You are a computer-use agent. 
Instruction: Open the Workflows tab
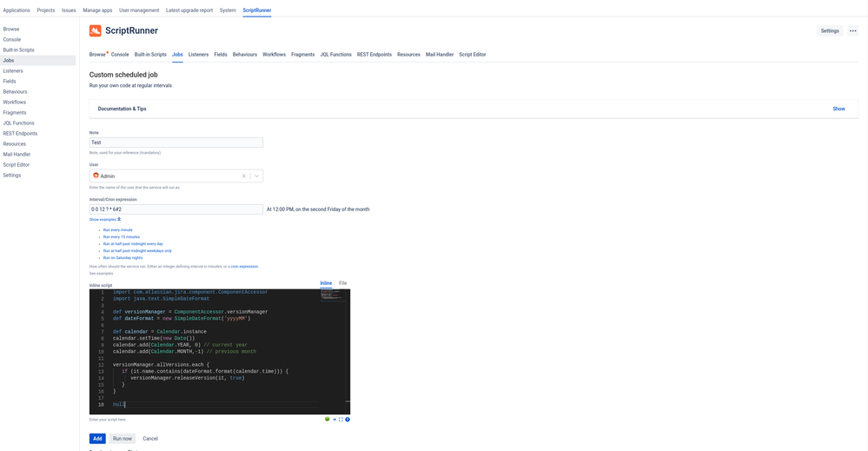(x=274, y=55)
